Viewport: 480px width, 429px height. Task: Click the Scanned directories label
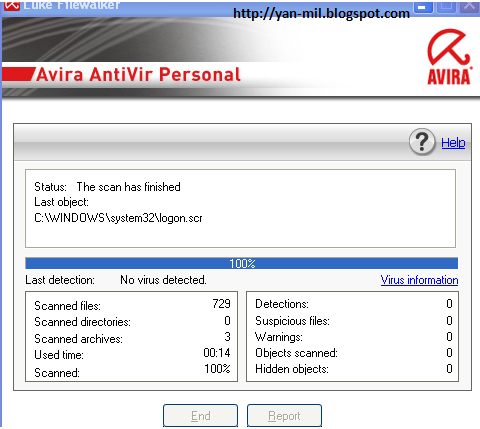coord(82,322)
